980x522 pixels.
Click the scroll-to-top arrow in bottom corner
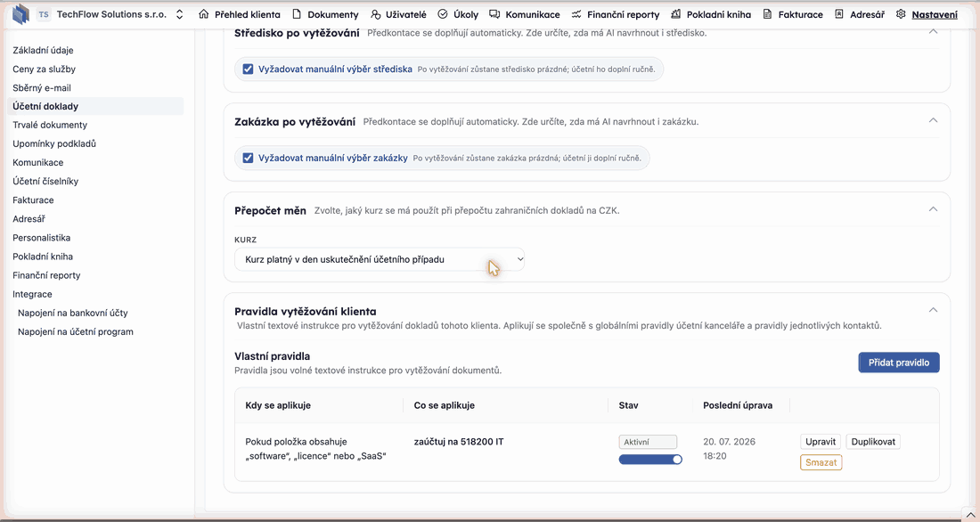tap(970, 515)
